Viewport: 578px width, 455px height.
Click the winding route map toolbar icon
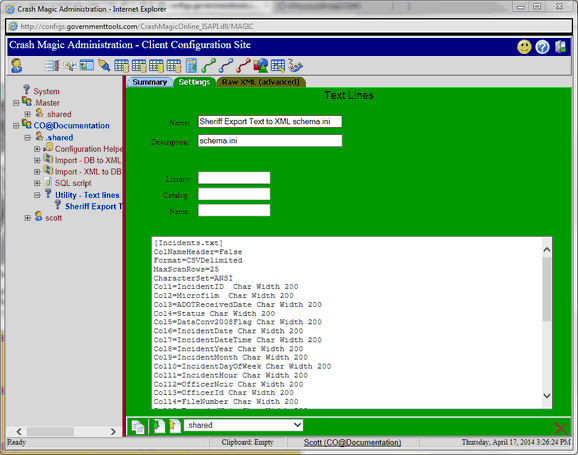tap(295, 66)
